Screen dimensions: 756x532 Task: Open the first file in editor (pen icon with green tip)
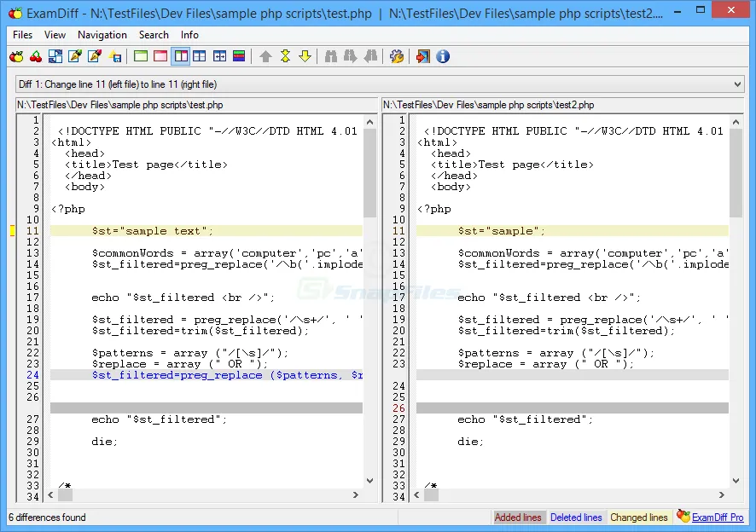[x=75, y=57]
